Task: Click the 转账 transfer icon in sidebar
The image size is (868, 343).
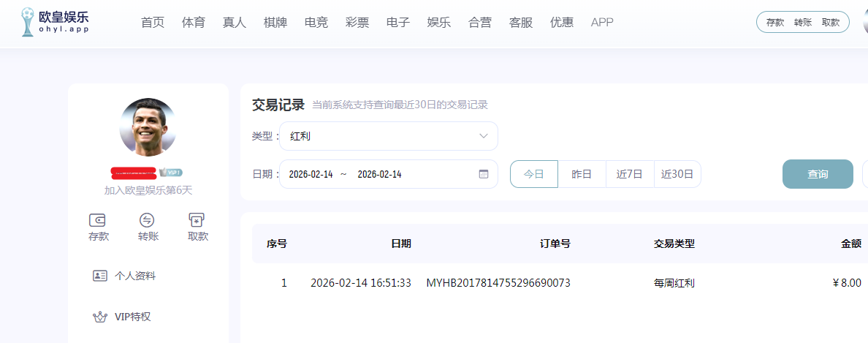Action: (x=147, y=220)
